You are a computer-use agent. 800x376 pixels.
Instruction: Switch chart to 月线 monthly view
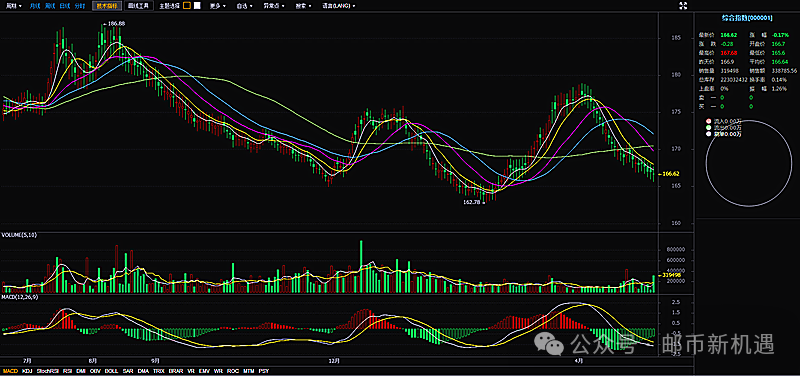pos(35,6)
